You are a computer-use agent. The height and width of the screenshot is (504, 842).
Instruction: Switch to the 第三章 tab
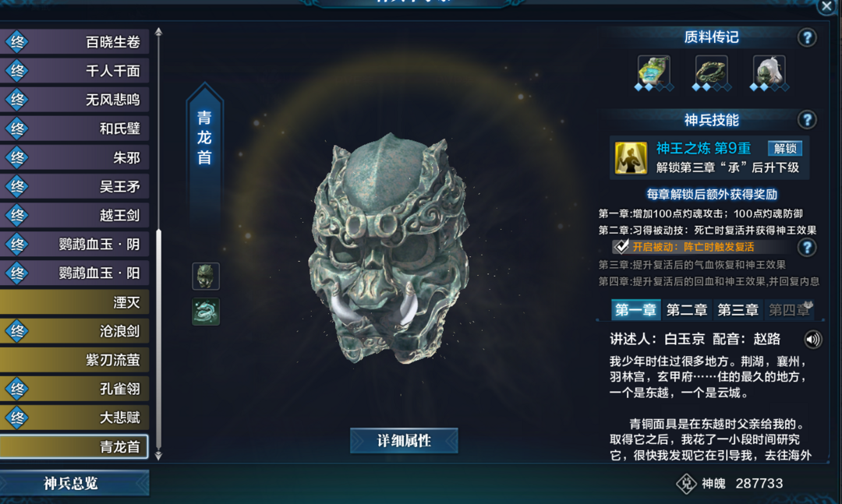(738, 310)
